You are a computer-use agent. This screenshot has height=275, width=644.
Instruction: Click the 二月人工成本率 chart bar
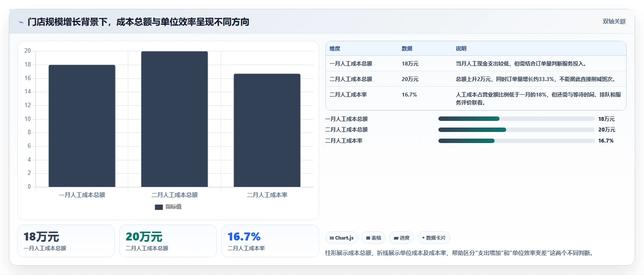click(267, 130)
